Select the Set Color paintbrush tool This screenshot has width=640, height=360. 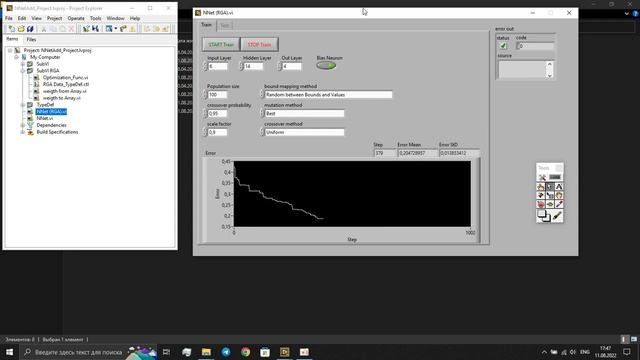(x=557, y=216)
